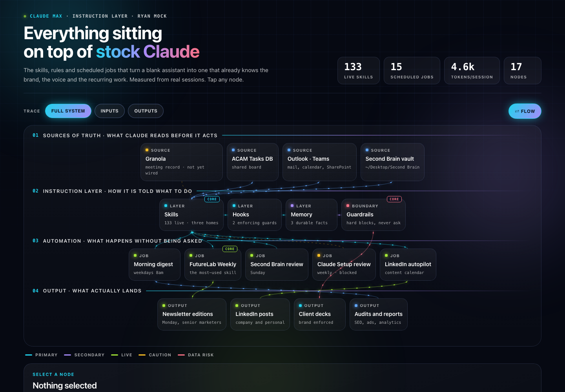This screenshot has width=565, height=392.
Task: Open the Claude Setup review job
Action: click(344, 265)
